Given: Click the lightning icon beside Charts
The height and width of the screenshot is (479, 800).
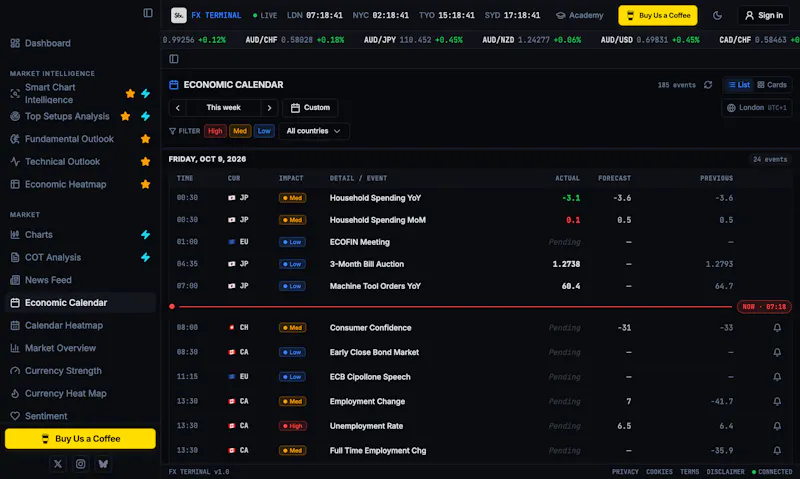Looking at the screenshot, I should [145, 235].
